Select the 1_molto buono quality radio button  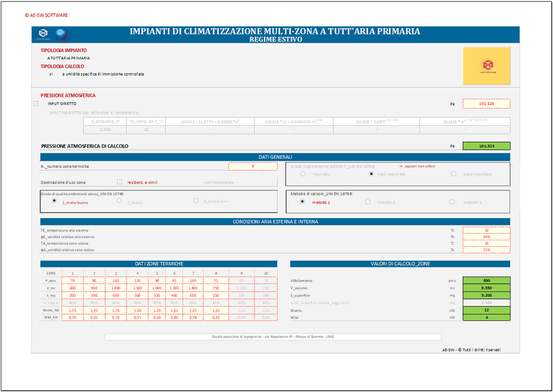pyautogui.click(x=54, y=201)
